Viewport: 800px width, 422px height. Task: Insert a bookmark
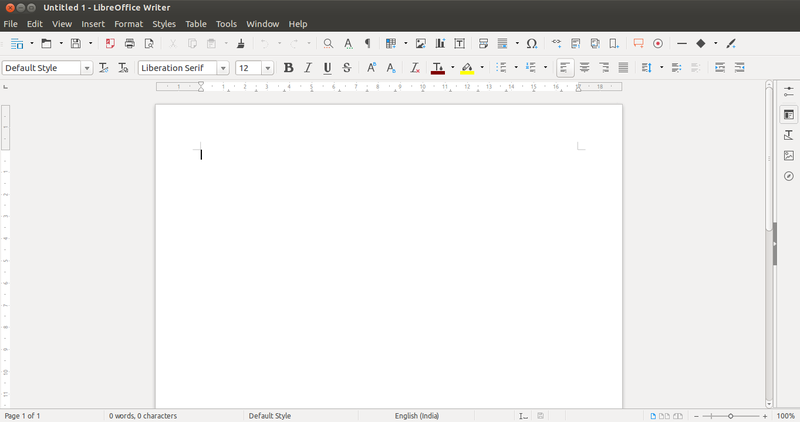pyautogui.click(x=614, y=44)
